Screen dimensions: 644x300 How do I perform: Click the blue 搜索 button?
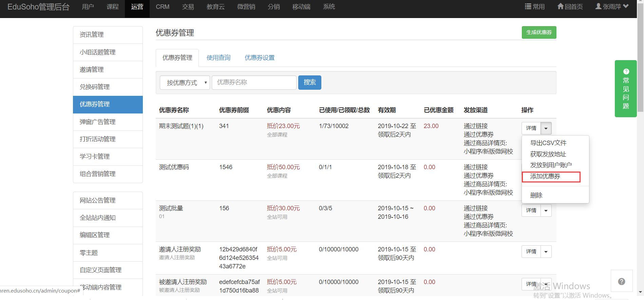tap(309, 83)
